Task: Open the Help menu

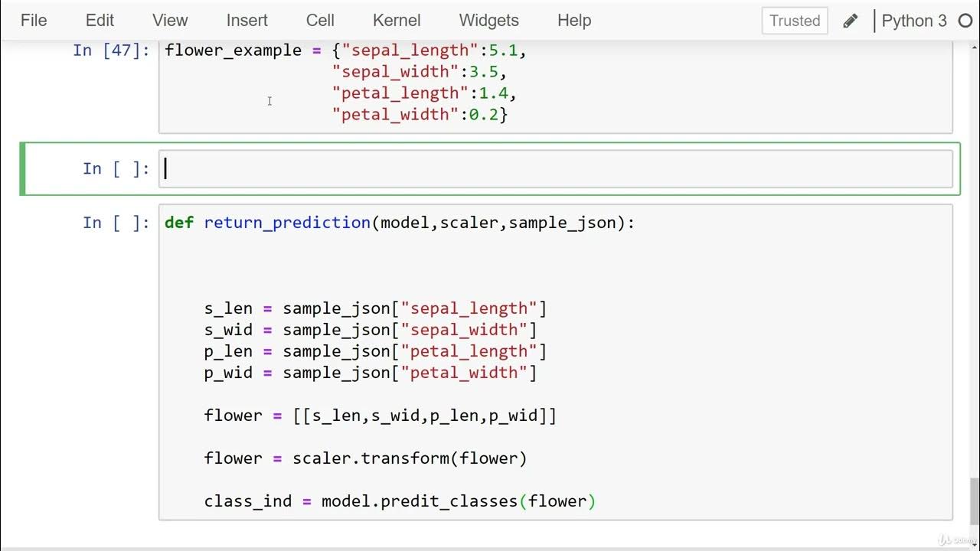Action: [574, 21]
